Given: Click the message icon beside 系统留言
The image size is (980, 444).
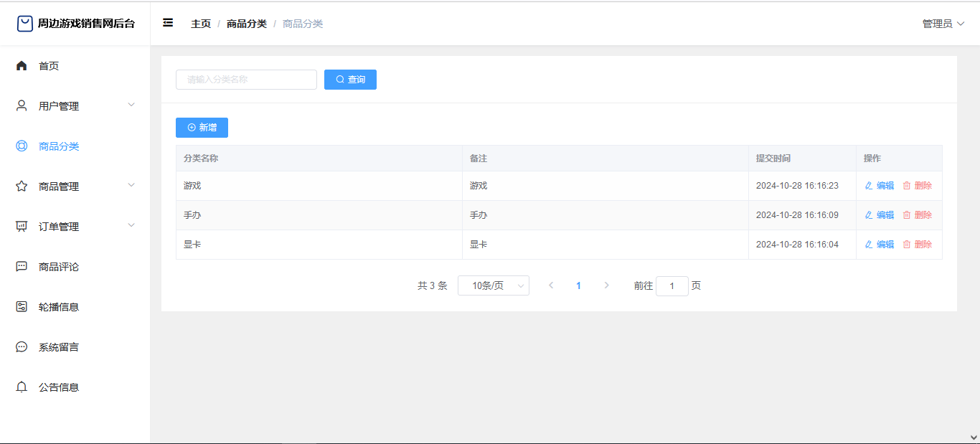Looking at the screenshot, I should pyautogui.click(x=22, y=347).
